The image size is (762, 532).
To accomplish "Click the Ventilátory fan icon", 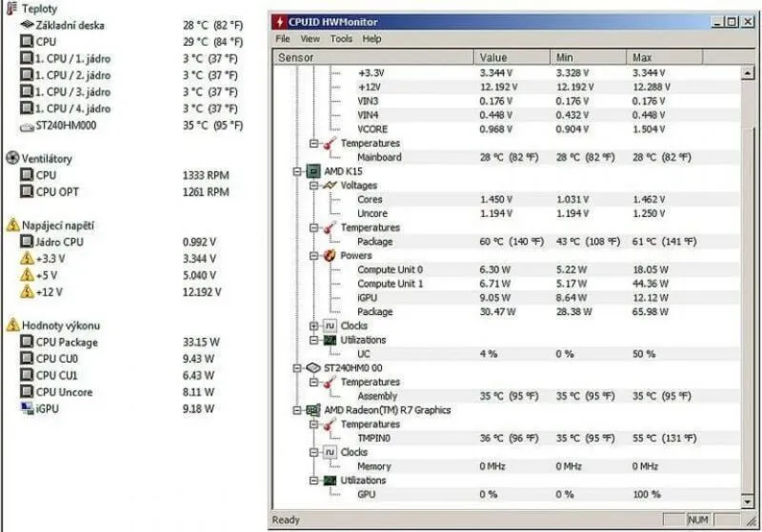I will click(x=12, y=158).
